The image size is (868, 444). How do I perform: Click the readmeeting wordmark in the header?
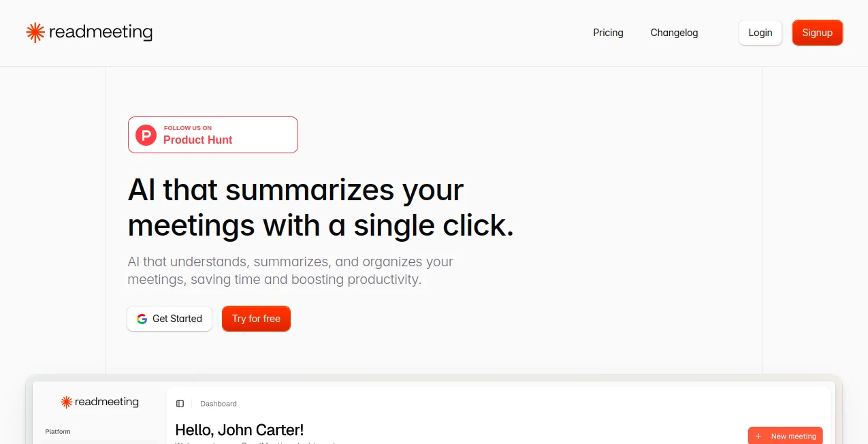coord(101,32)
